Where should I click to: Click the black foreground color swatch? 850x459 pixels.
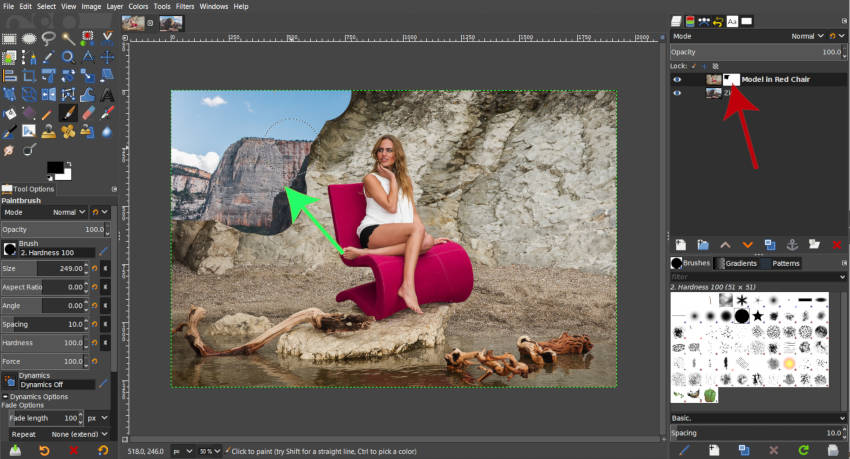(x=55, y=168)
